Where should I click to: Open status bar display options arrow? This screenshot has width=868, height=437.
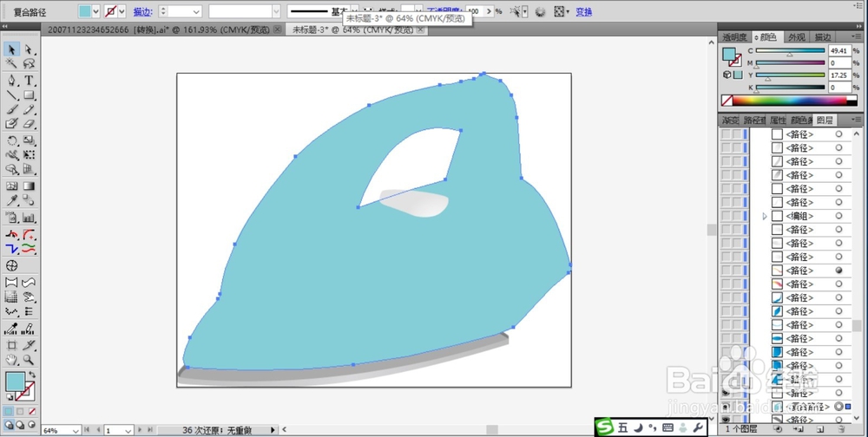click(273, 430)
